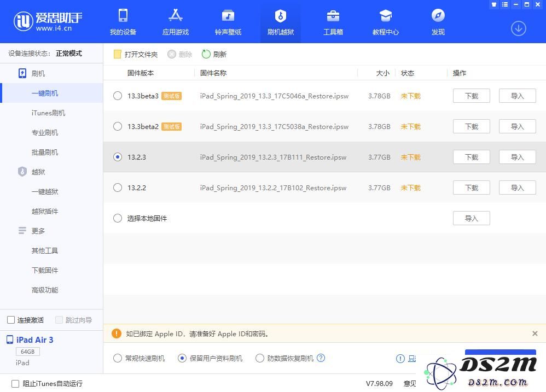Dismiss the Apple ID notice bar
Image resolution: width=546 pixels, height=392 pixels.
[535, 334]
